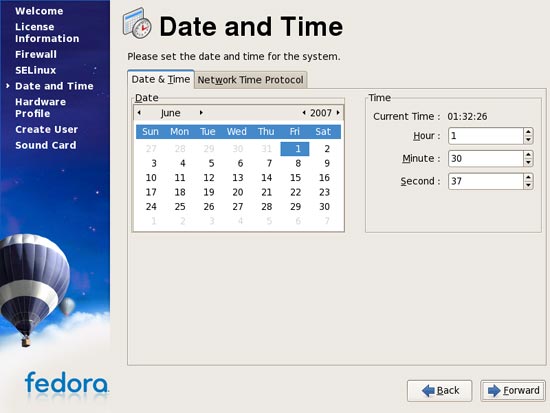Select June 20 on the calendar
The width and height of the screenshot is (550, 413).
[x=237, y=192]
